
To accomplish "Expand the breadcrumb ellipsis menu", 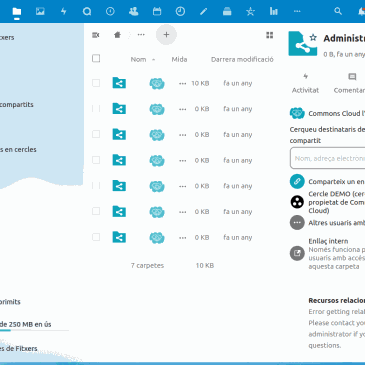I will tap(141, 35).
